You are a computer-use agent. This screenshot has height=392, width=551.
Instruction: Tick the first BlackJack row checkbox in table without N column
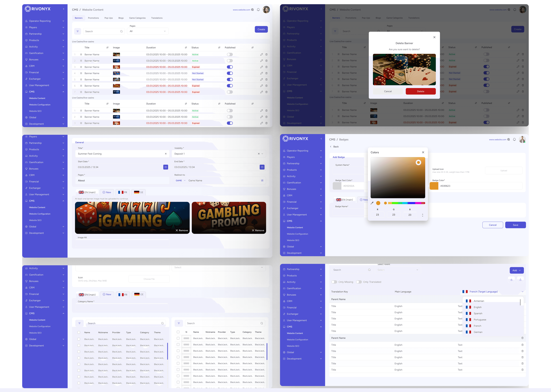point(79,339)
